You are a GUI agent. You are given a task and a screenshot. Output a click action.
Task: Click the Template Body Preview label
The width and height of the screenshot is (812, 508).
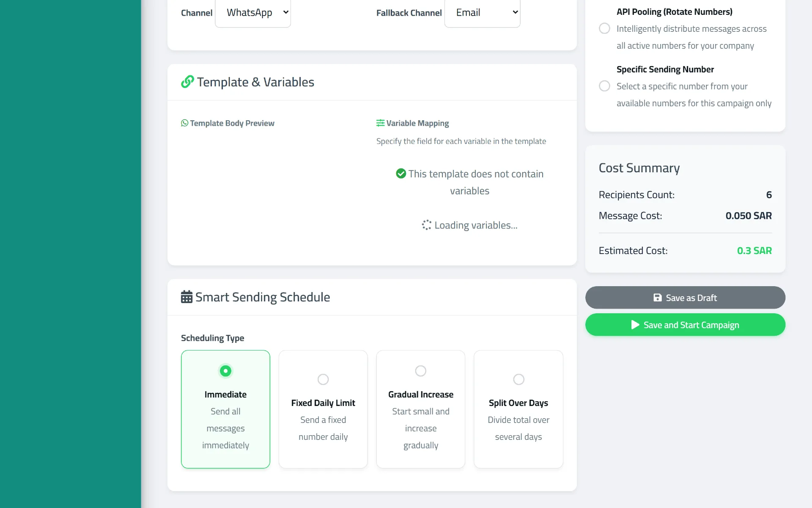(232, 123)
